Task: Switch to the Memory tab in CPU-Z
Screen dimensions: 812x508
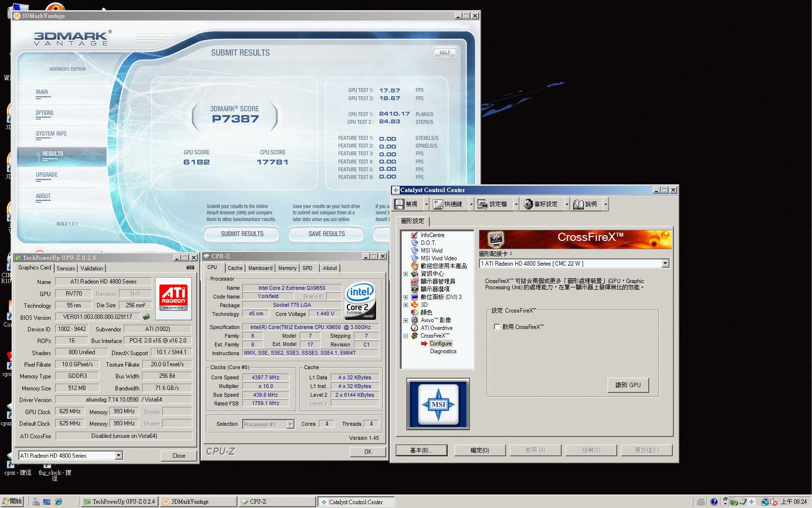Action: point(288,268)
